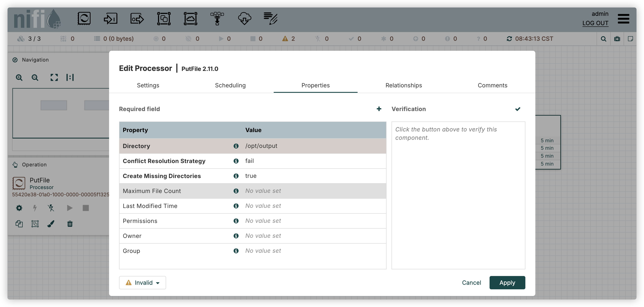Viewport: 644px width, 307px height.
Task: Click the Delete trash icon in Operation
Action: coord(70,224)
